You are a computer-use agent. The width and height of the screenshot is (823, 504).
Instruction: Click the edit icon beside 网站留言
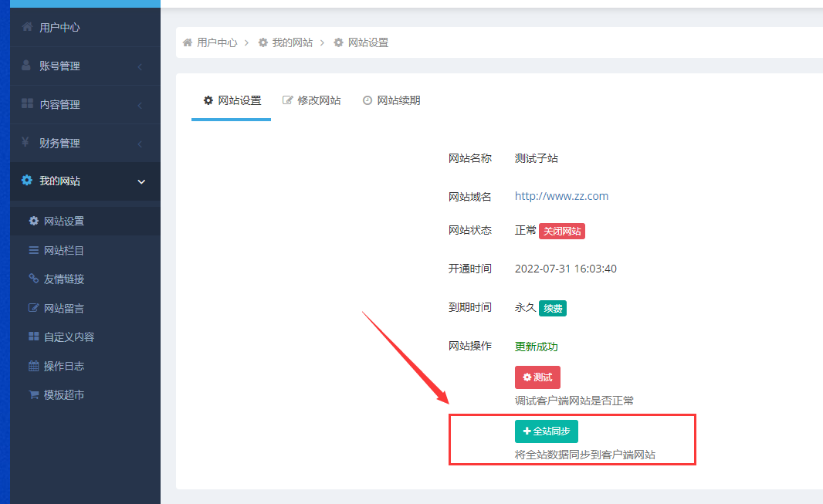(x=34, y=308)
